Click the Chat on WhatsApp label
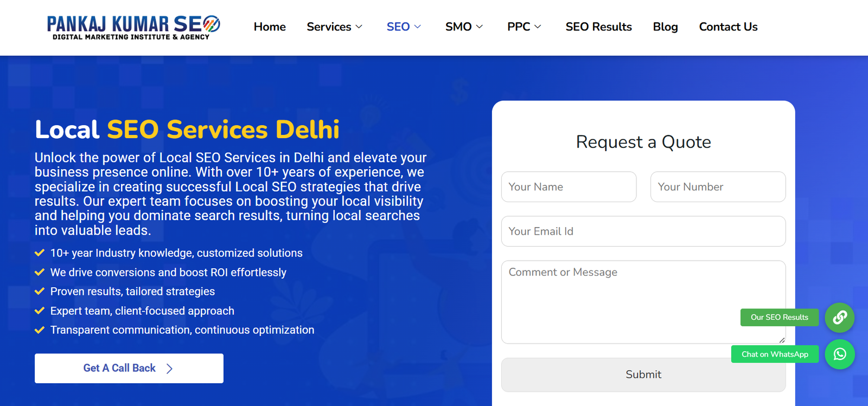This screenshot has height=406, width=868. 775,355
